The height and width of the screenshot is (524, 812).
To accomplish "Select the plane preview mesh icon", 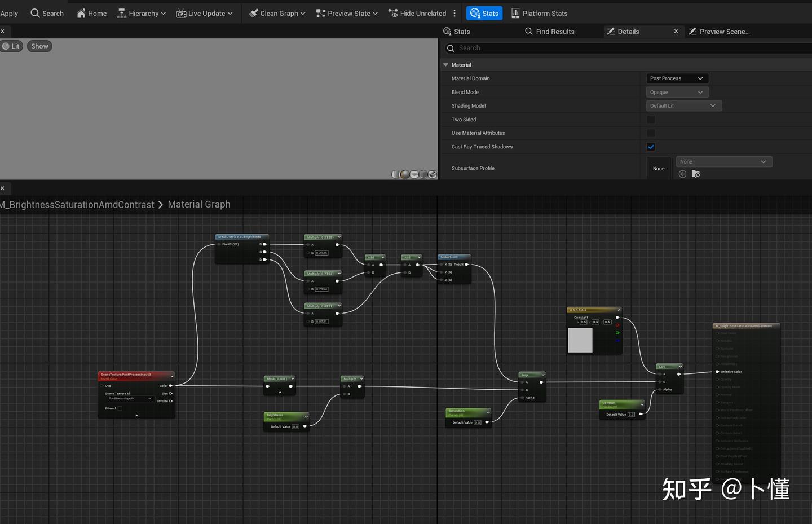I will pyautogui.click(x=414, y=174).
